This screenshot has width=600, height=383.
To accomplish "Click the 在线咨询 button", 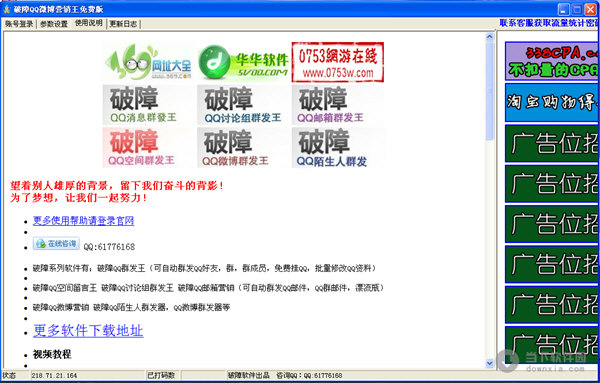I will [x=56, y=243].
